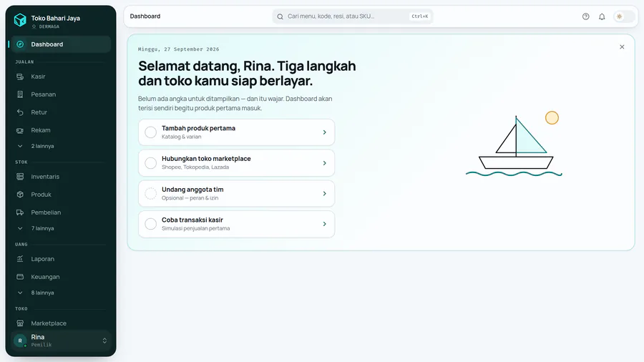Focus the 'Cari menu, kode, resi' search field
The height and width of the screenshot is (362, 644).
coord(352,16)
